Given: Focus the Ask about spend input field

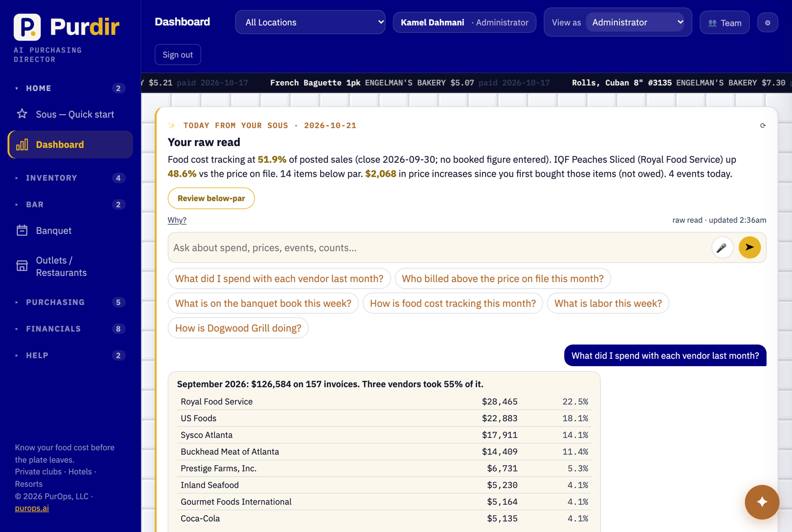Looking at the screenshot, I should (x=440, y=247).
